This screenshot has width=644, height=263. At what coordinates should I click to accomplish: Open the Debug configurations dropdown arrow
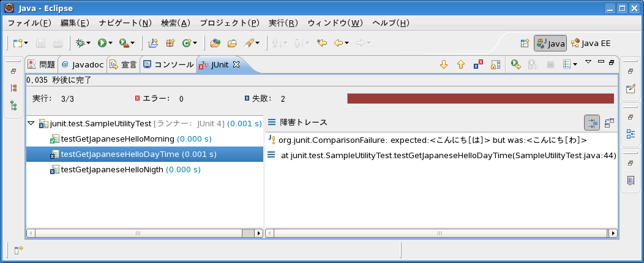(88, 43)
